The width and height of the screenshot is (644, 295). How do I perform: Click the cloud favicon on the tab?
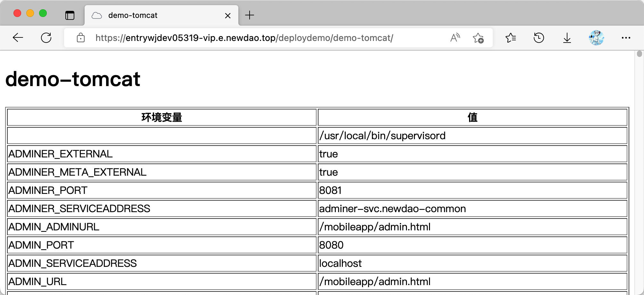97,15
